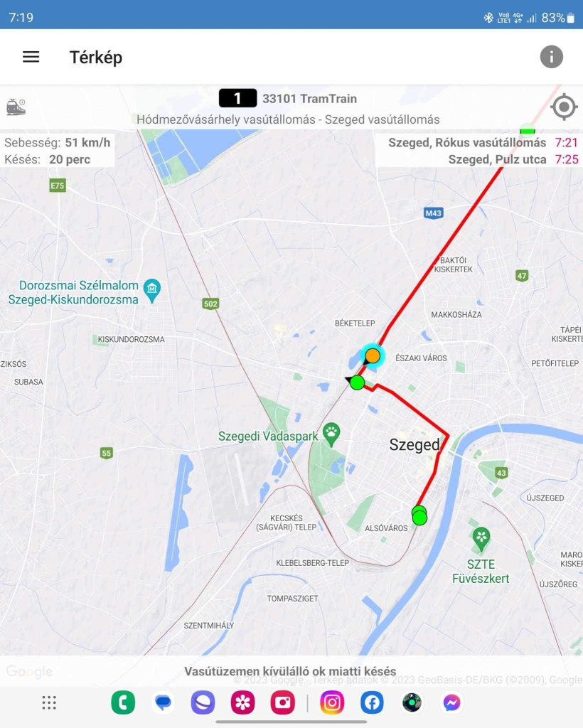Screen dimensions: 583x728
Task: Tap the 33101 TramTrain title
Action: pyautogui.click(x=309, y=99)
